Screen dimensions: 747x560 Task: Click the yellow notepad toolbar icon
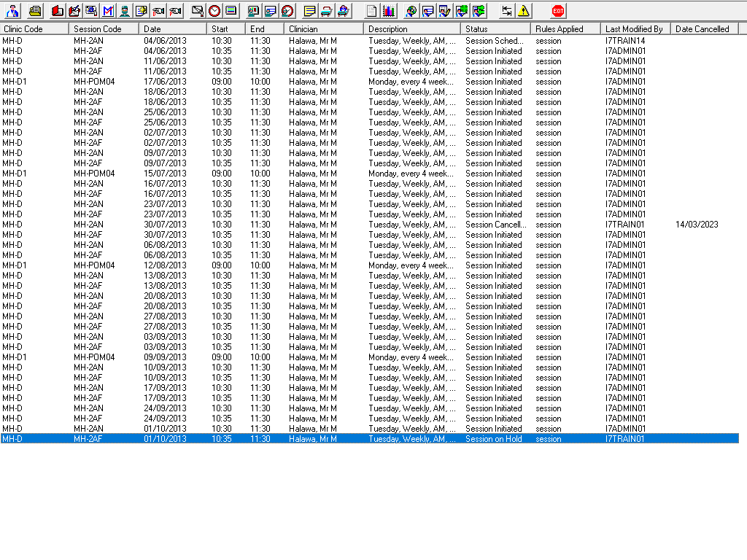coord(309,10)
